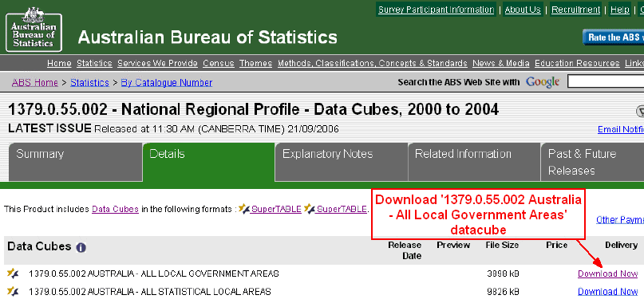
Task: Click the second SuperTABLE format link
Action: pyautogui.click(x=342, y=209)
